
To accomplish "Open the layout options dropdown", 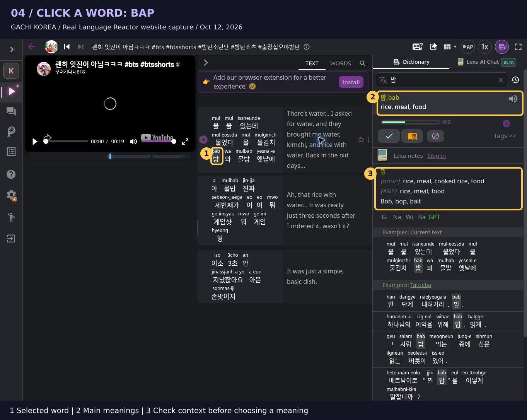I will coord(450,47).
